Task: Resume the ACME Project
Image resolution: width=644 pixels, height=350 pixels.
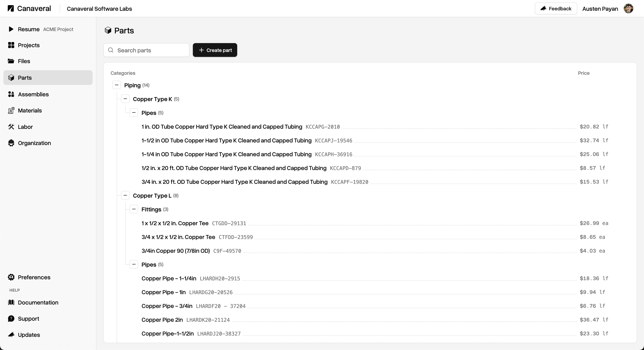Action: [48, 29]
